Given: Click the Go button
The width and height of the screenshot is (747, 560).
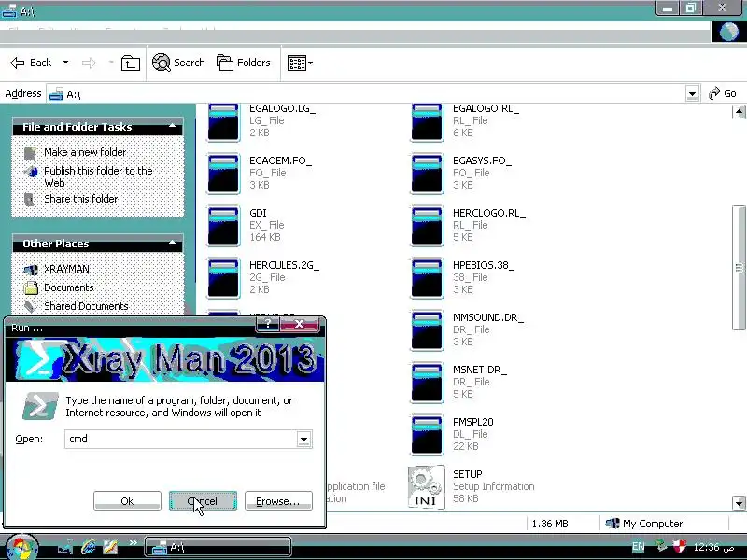Looking at the screenshot, I should [723, 93].
